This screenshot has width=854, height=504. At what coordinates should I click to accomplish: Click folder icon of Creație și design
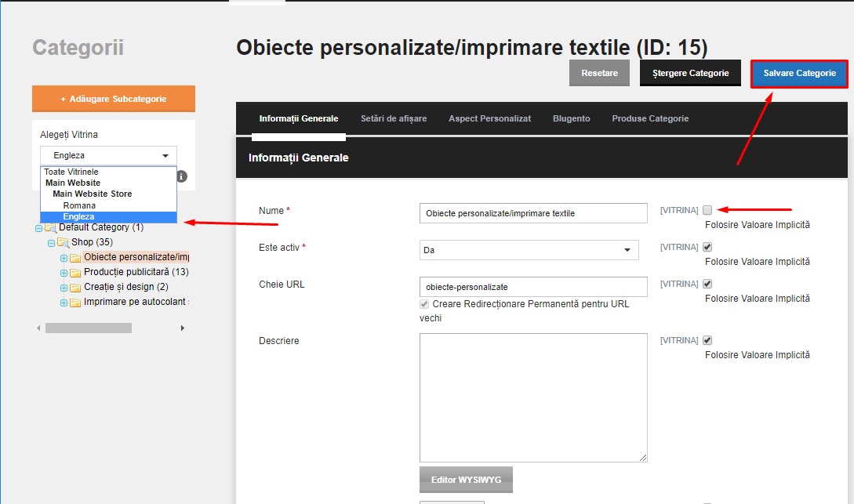[75, 288]
